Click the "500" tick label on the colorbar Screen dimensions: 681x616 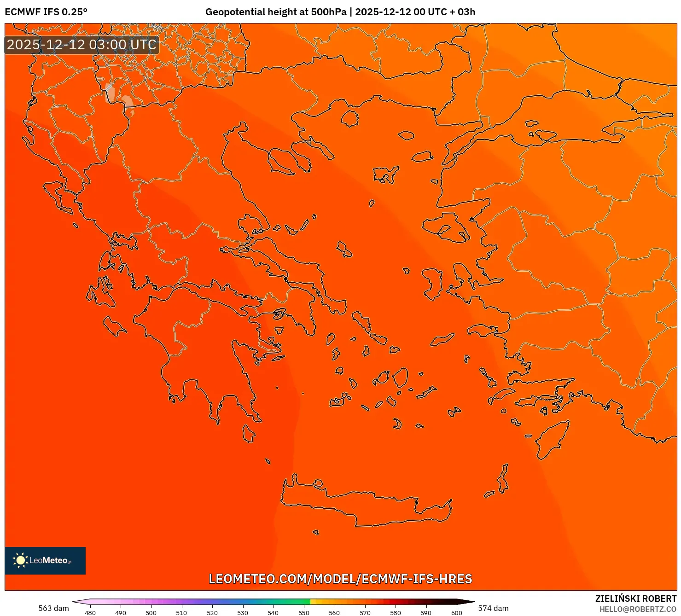coord(151,613)
